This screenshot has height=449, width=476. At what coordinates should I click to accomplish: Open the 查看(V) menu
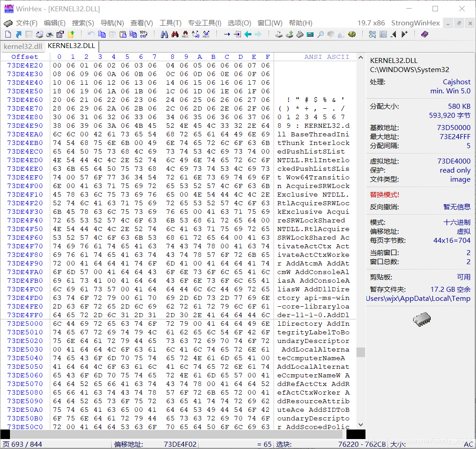click(x=141, y=23)
